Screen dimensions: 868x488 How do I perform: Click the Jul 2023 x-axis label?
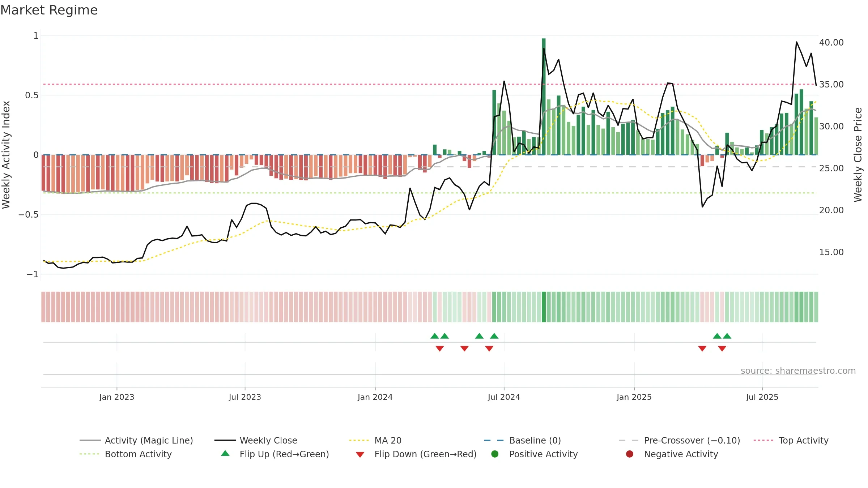[245, 397]
